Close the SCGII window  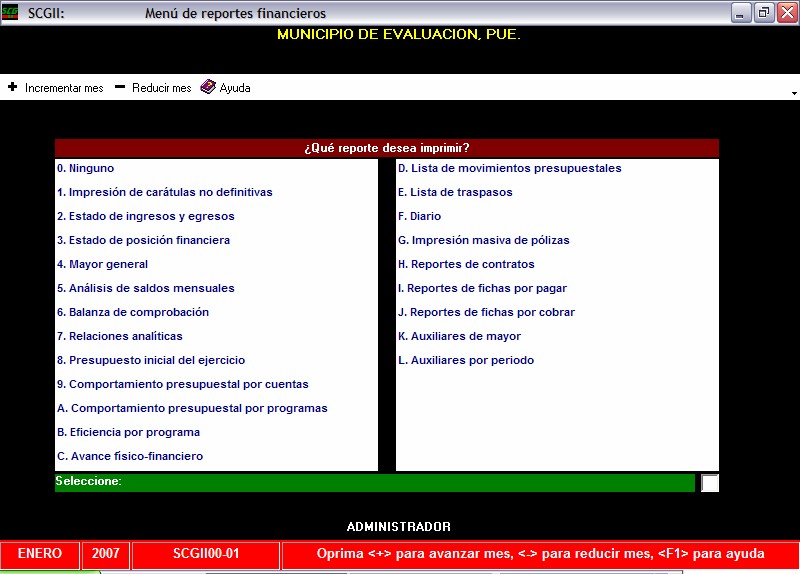pos(787,13)
